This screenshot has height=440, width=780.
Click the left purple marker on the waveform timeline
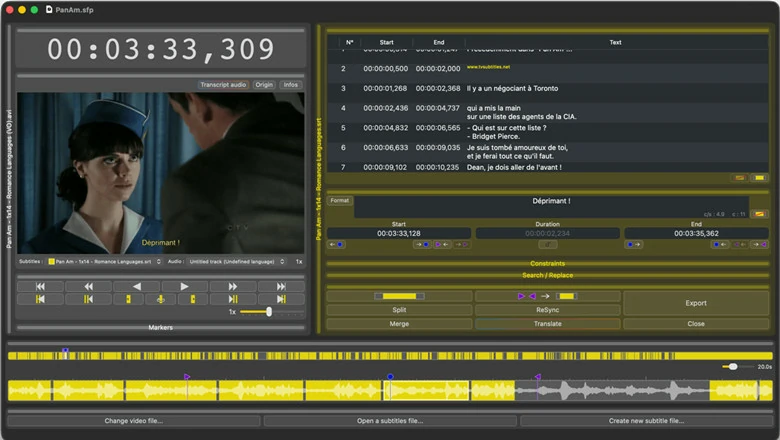point(187,377)
